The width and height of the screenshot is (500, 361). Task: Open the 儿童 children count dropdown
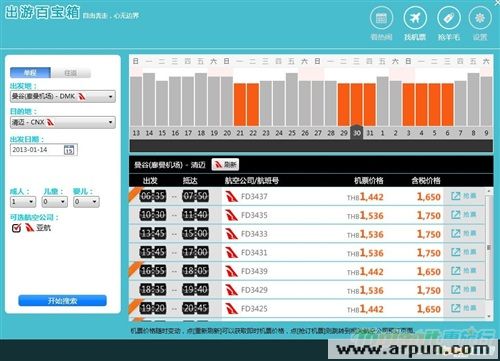55,202
